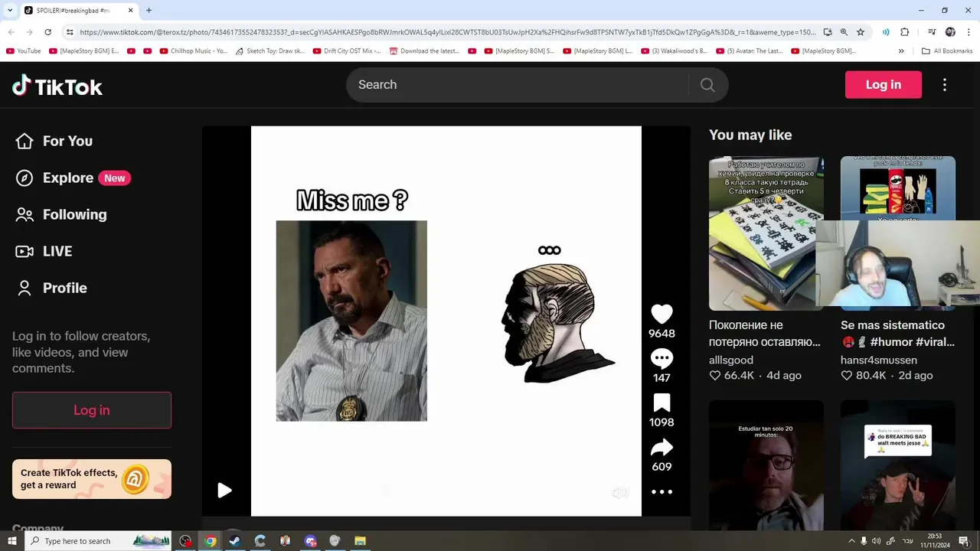Open Windows notification center
This screenshot has width=980, height=551.
pos(964,541)
